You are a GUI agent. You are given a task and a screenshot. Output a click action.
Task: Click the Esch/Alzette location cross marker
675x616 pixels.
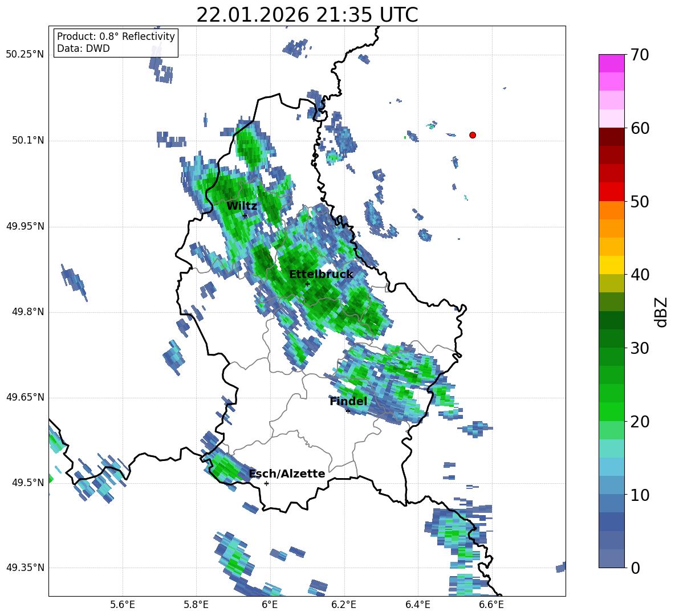(x=266, y=483)
